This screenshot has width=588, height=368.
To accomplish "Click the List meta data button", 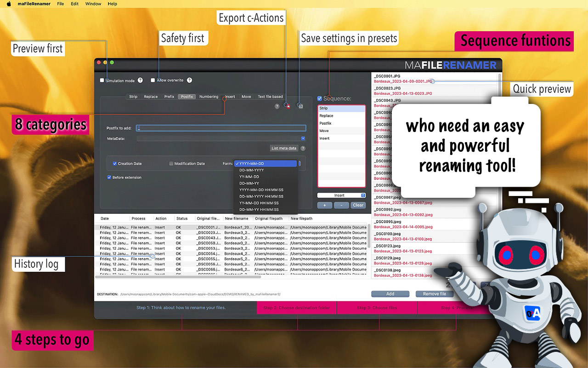I will point(284,148).
